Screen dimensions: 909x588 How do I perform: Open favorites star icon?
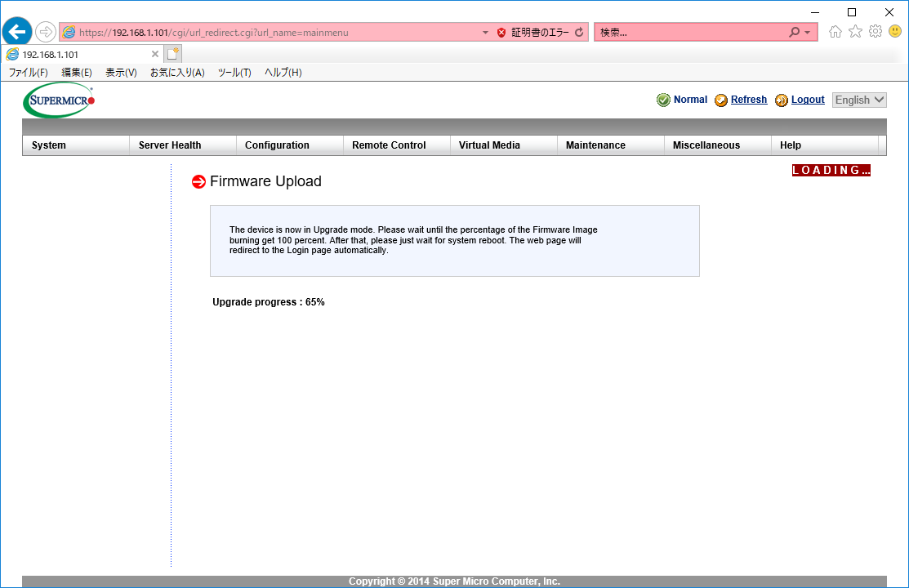point(855,32)
